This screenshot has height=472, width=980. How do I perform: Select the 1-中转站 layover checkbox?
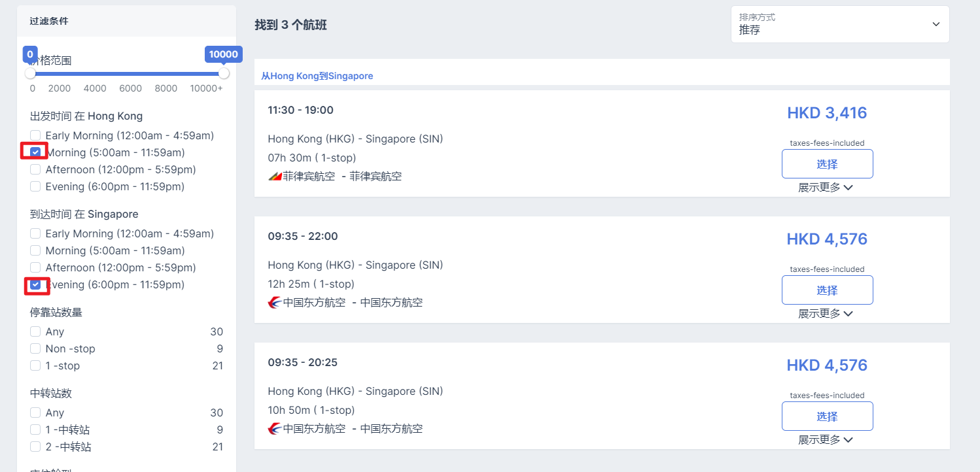click(x=35, y=430)
